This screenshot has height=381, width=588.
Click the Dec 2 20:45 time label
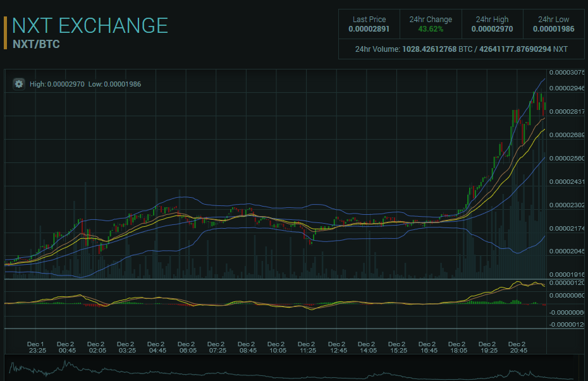point(517,347)
